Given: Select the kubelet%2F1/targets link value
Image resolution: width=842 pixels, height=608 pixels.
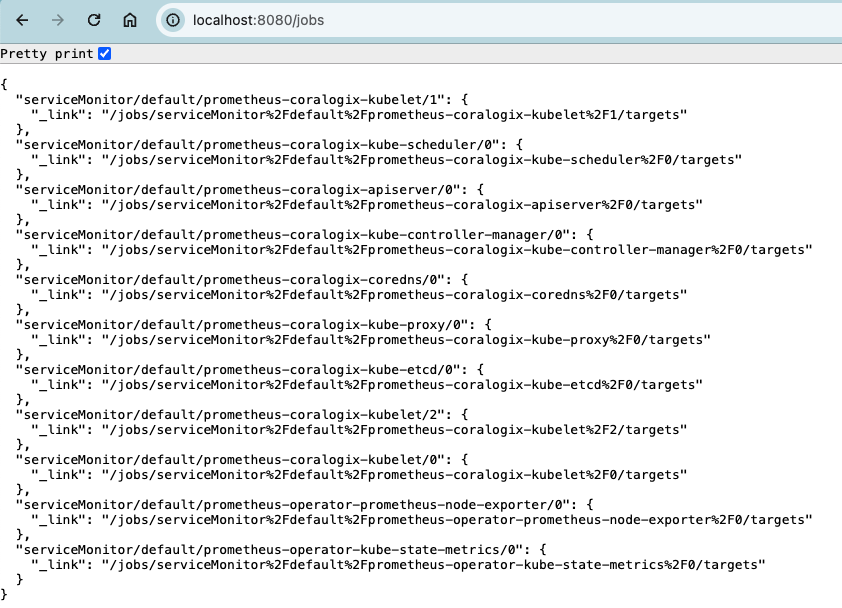Looking at the screenshot, I should (394, 115).
